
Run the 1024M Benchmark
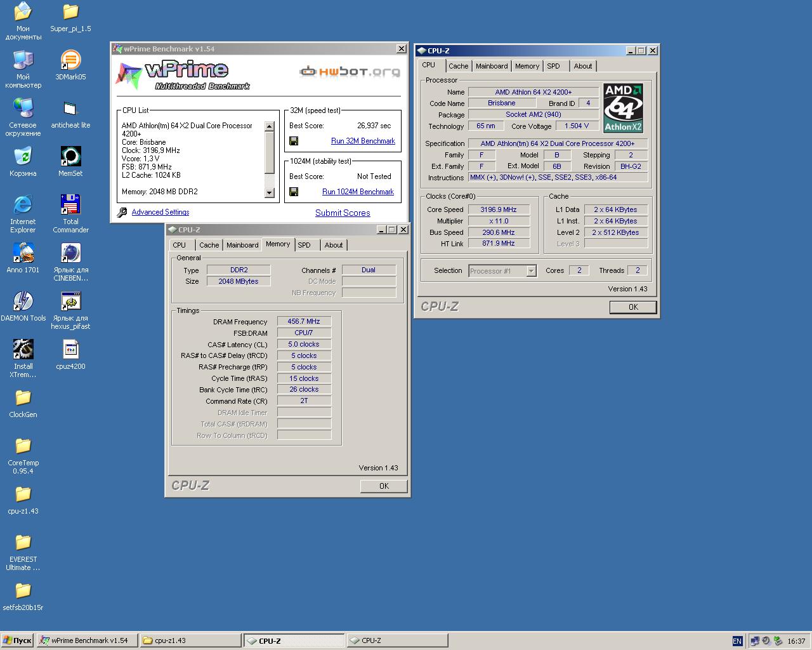(358, 192)
